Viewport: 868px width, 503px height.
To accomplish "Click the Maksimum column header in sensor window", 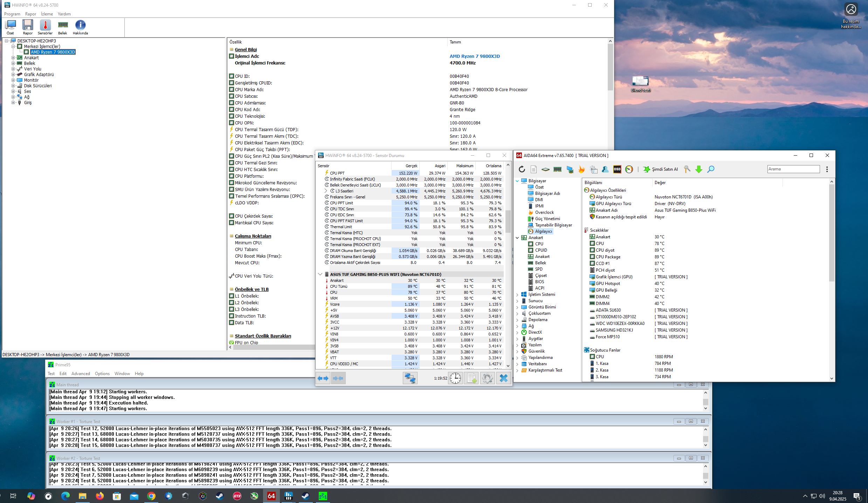I will 461,166.
